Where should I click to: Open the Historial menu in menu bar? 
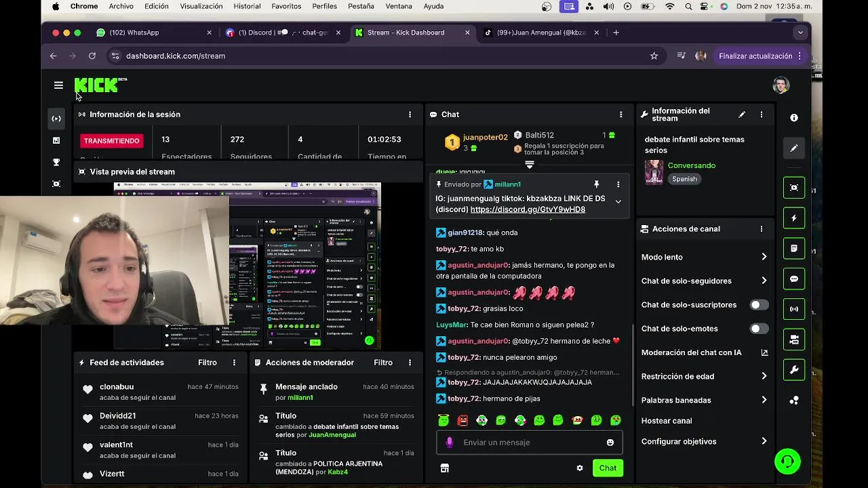pos(247,6)
